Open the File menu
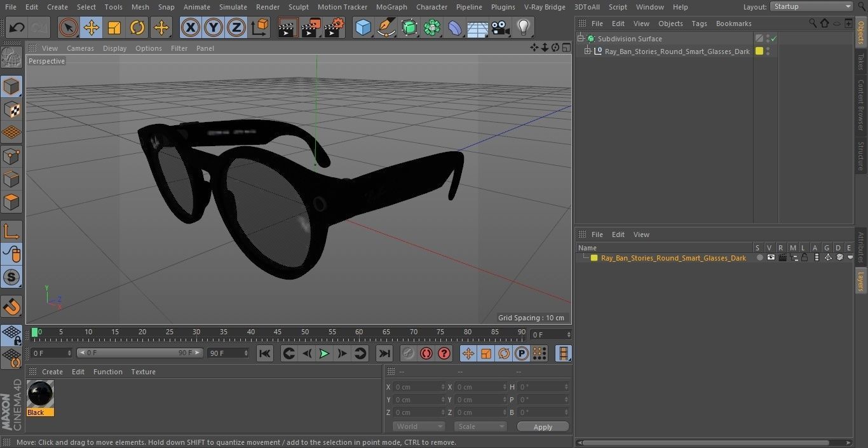The height and width of the screenshot is (448, 868). click(10, 7)
